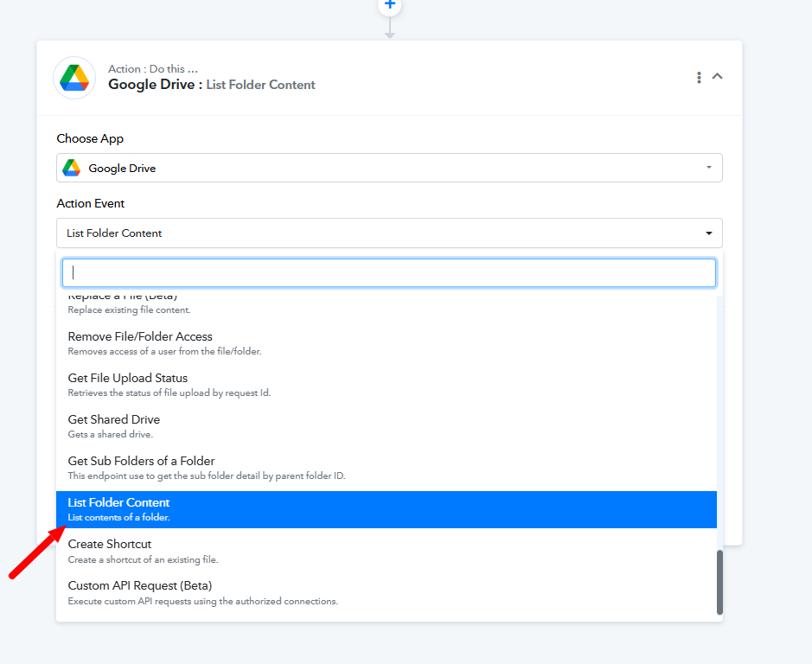Select the Custom API Request (Beta) option
Viewport: 812px width, 664px height.
click(x=387, y=593)
